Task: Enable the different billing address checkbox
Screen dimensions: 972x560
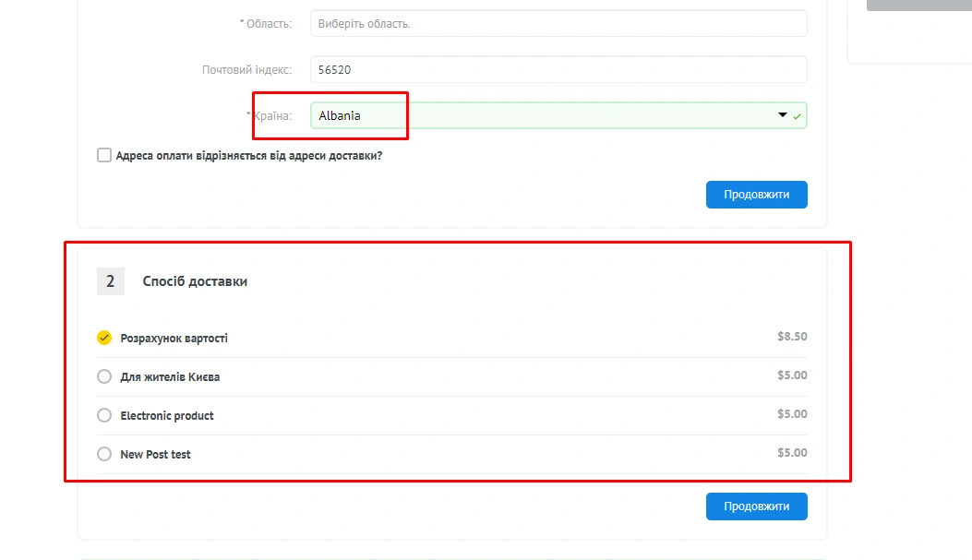Action: point(104,156)
